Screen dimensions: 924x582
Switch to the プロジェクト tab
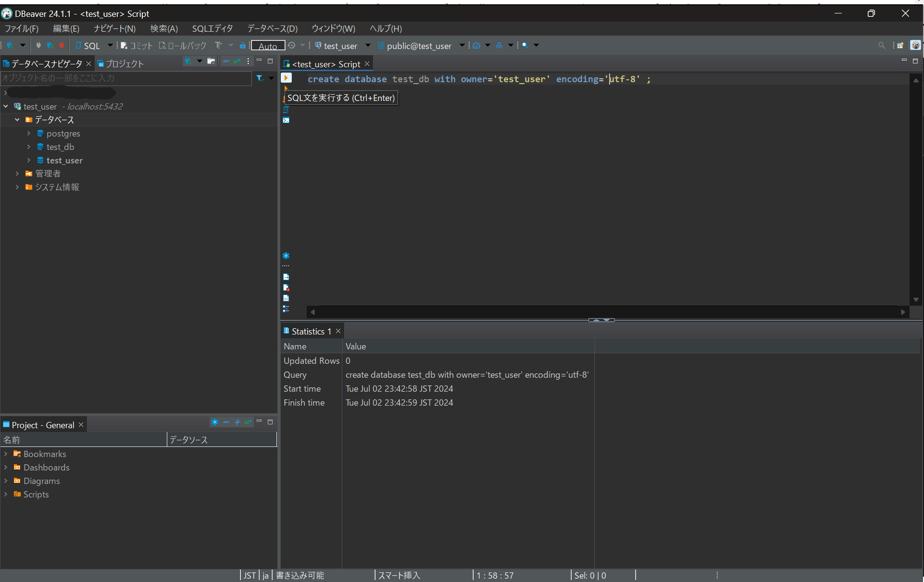pyautogui.click(x=120, y=64)
